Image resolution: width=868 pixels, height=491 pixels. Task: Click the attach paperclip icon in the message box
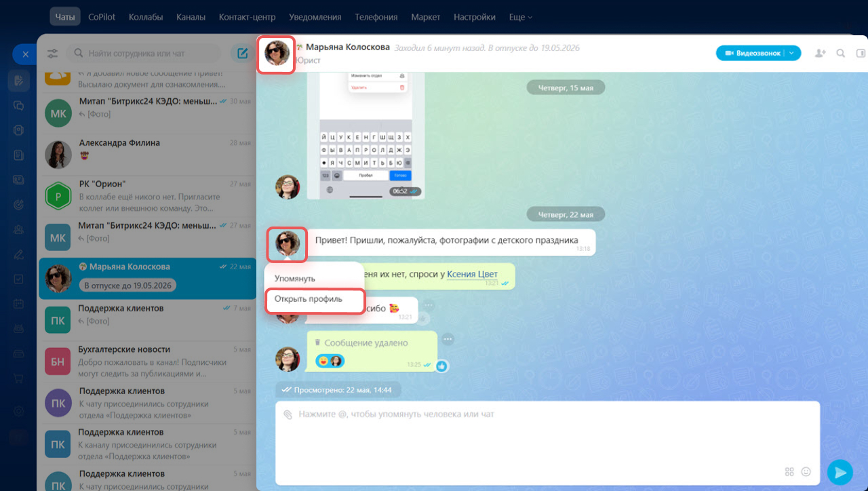288,414
